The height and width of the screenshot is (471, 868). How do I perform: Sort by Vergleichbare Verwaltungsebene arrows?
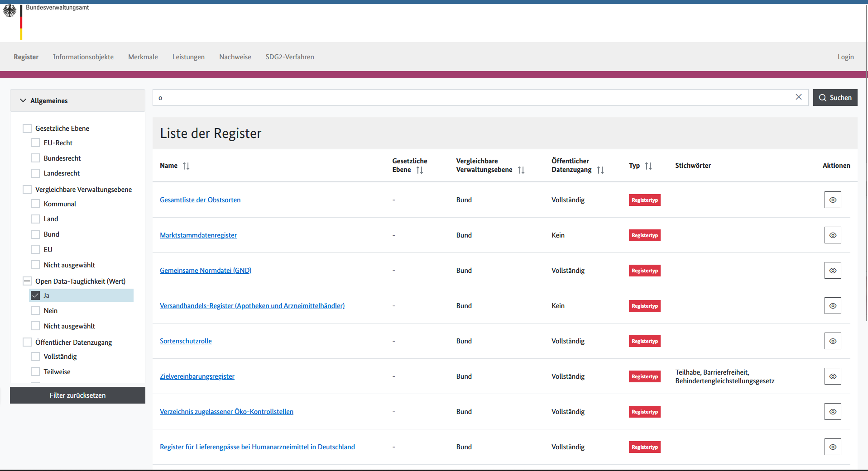point(521,170)
